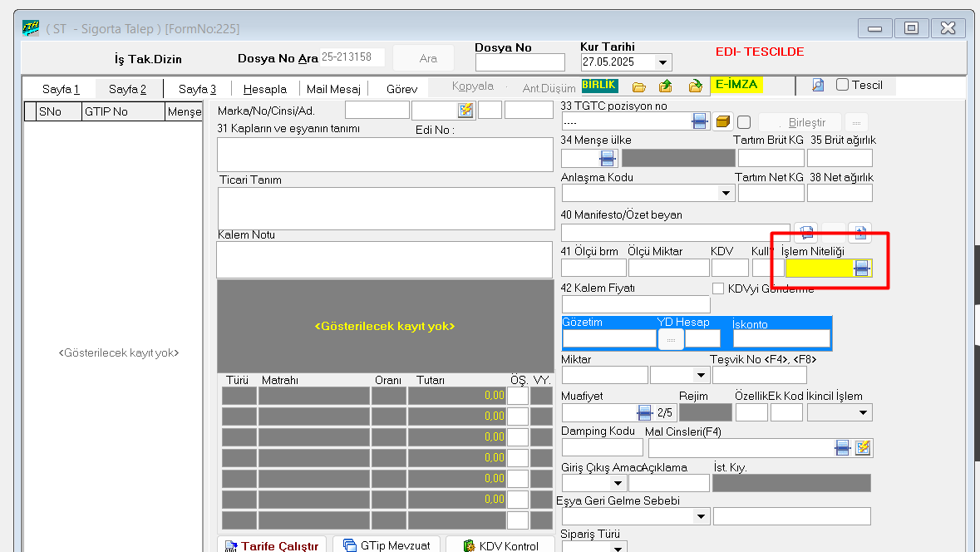Tick the KDVyi Gönderme checkbox

coord(719,288)
